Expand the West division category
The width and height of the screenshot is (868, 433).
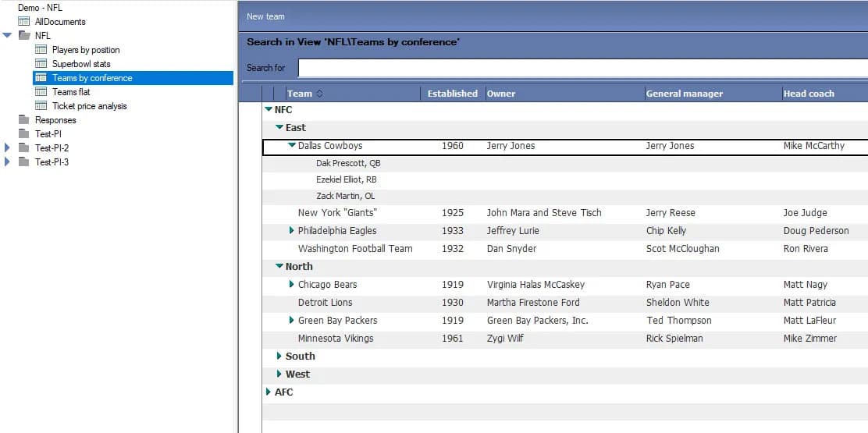click(x=279, y=374)
